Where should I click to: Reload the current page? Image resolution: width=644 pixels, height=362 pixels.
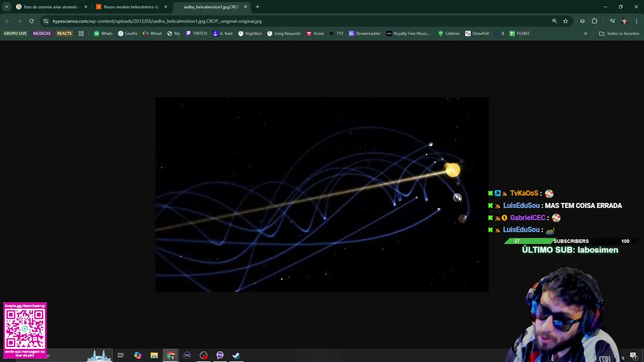point(31,21)
